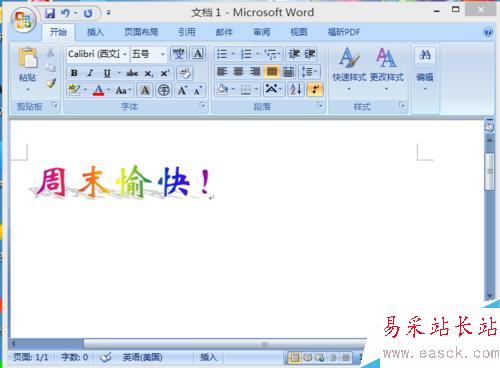Apply text highlight color
Image resolution: width=500 pixels, height=368 pixels.
(x=74, y=90)
